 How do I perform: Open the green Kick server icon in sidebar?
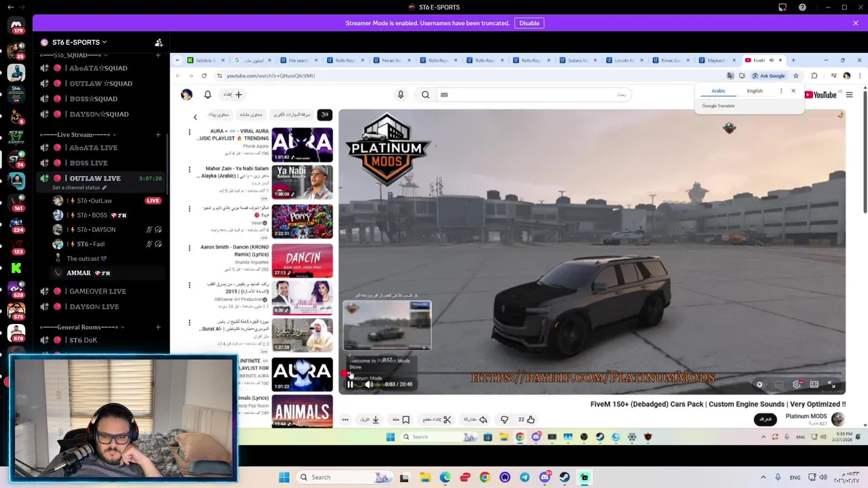click(x=16, y=268)
